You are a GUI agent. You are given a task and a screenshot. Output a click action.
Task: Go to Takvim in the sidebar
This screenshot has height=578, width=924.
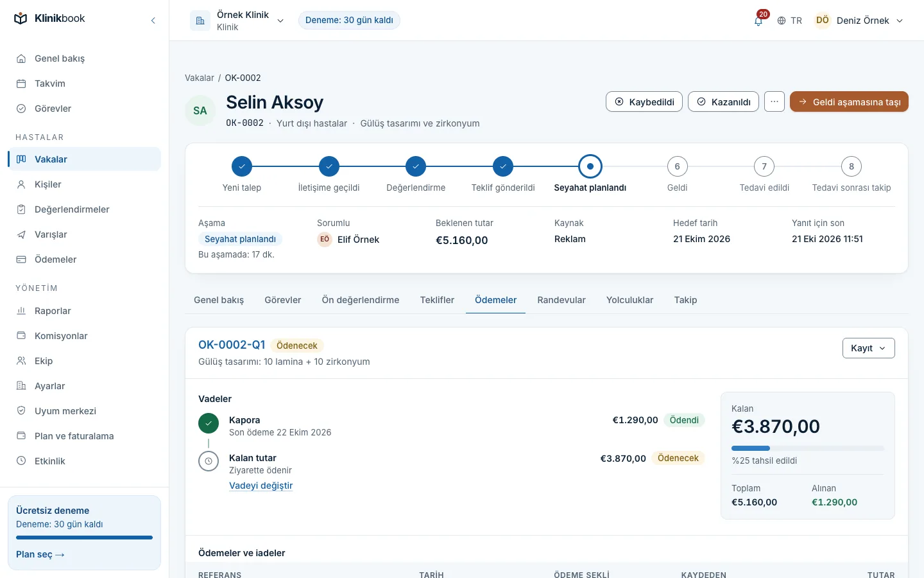[84, 83]
